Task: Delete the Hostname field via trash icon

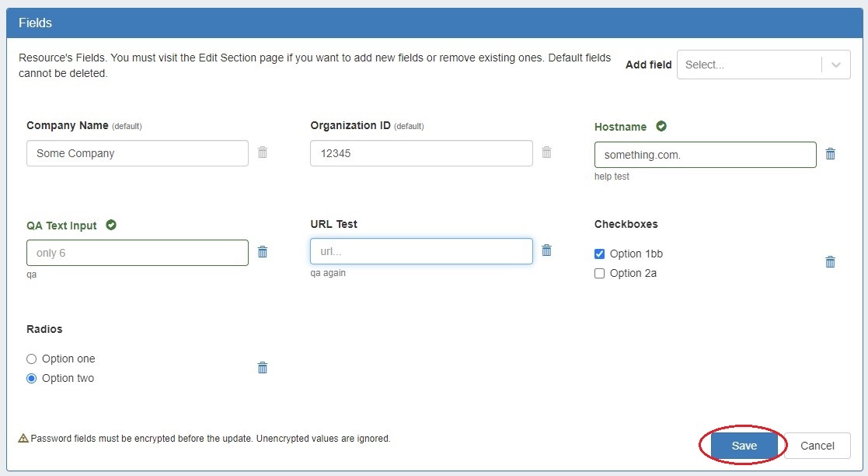Action: (x=830, y=154)
